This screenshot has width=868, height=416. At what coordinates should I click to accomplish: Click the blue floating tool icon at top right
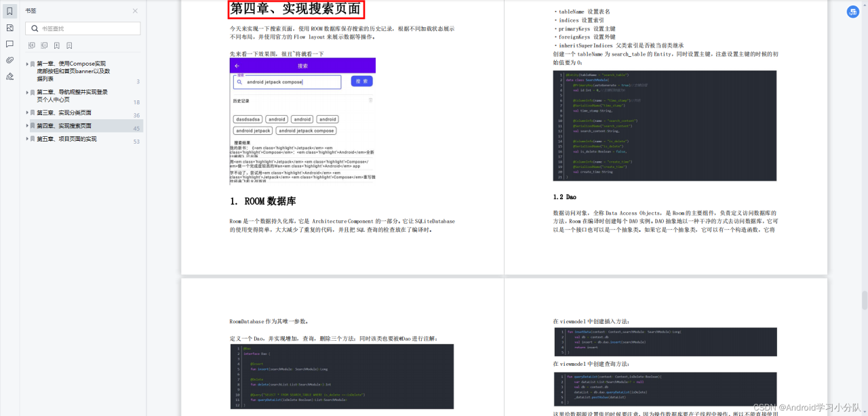[x=852, y=12]
